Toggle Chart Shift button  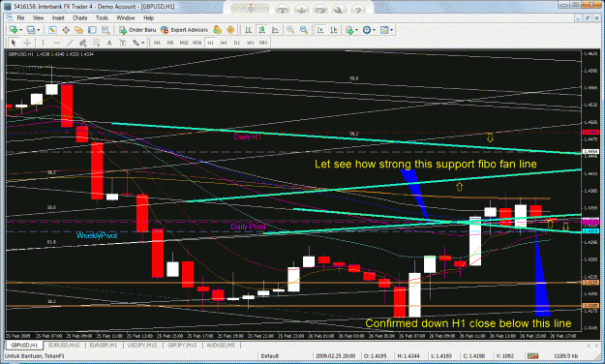tap(333, 30)
